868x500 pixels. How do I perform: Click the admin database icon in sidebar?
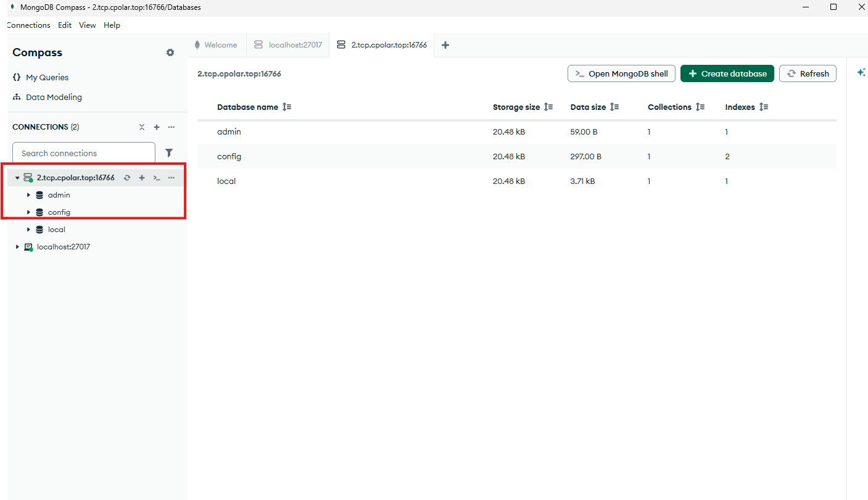coord(39,195)
